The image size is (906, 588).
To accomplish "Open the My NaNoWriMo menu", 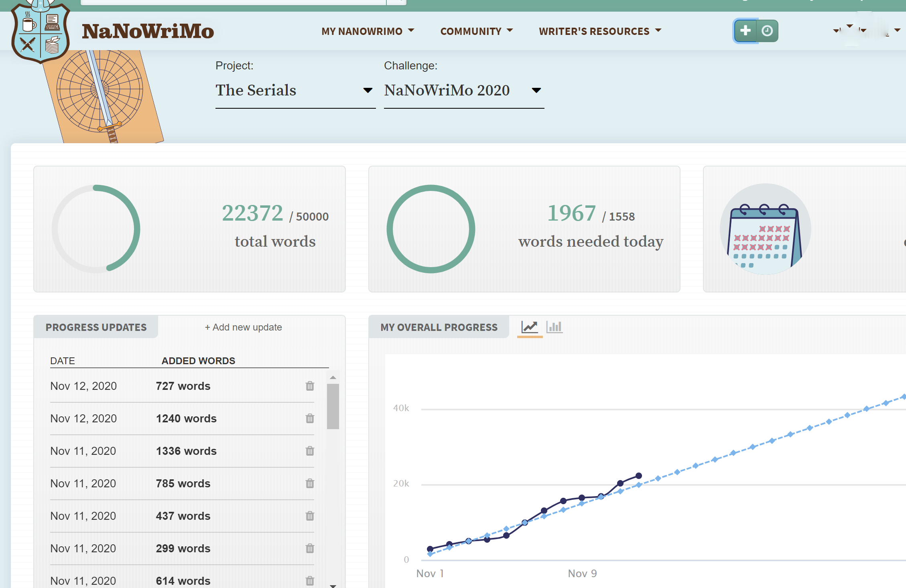I will 368,31.
